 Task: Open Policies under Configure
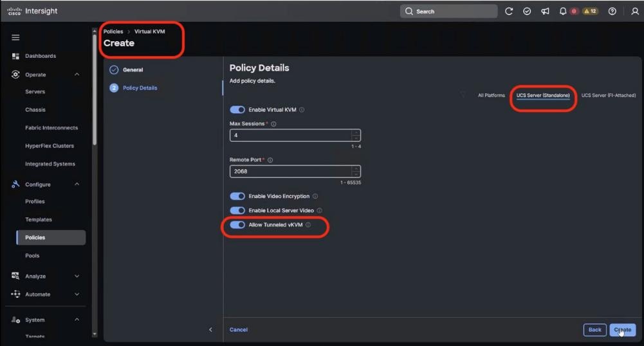click(51, 238)
